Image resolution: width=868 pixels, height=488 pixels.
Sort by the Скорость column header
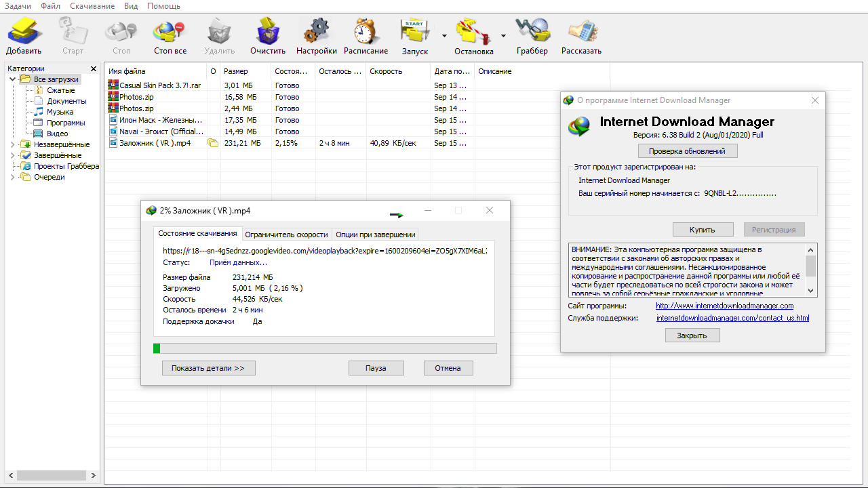click(x=398, y=71)
